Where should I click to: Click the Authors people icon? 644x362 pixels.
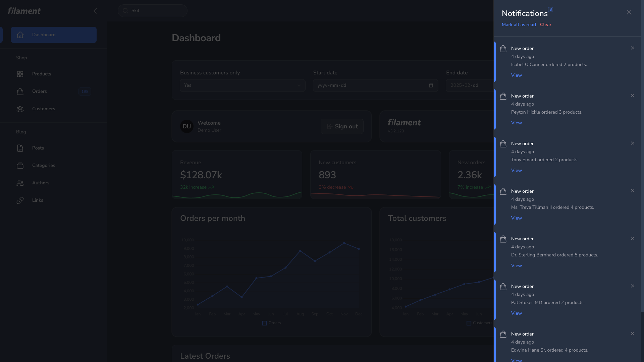click(20, 183)
